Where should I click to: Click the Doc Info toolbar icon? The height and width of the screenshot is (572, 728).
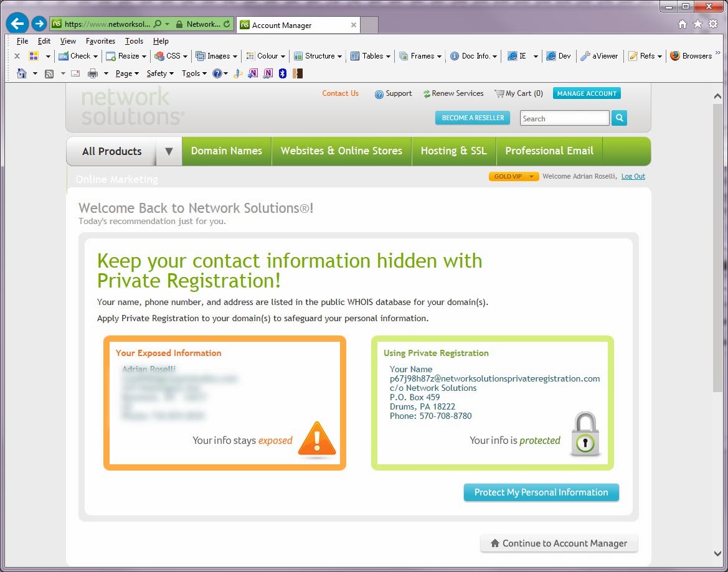(455, 56)
